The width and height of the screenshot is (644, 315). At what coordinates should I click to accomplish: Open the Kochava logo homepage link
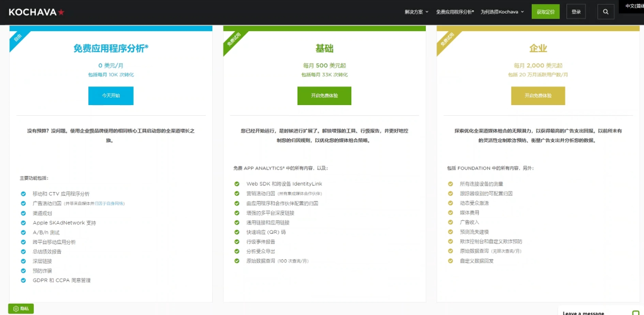tap(36, 13)
